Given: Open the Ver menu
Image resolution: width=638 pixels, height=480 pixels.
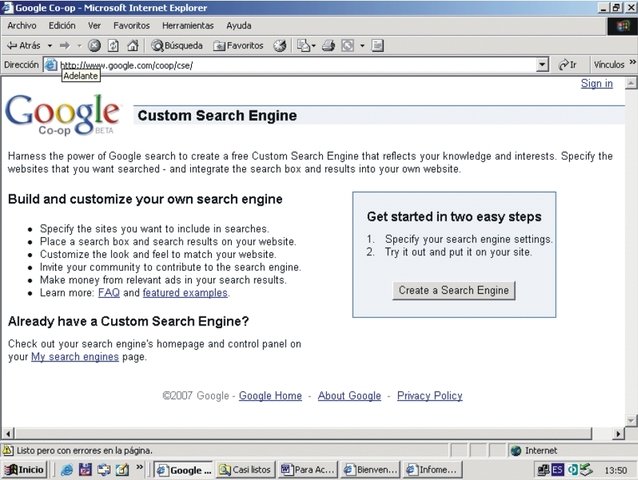Looking at the screenshot, I should pyautogui.click(x=94, y=26).
